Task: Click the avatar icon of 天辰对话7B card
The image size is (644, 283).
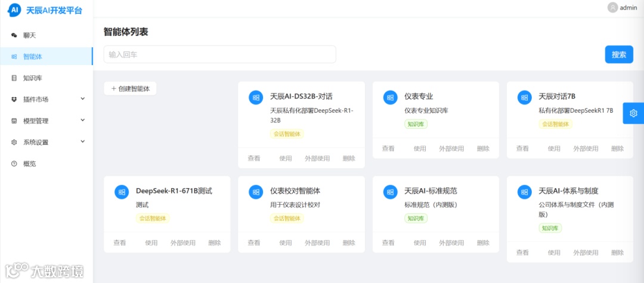Action: (x=525, y=97)
